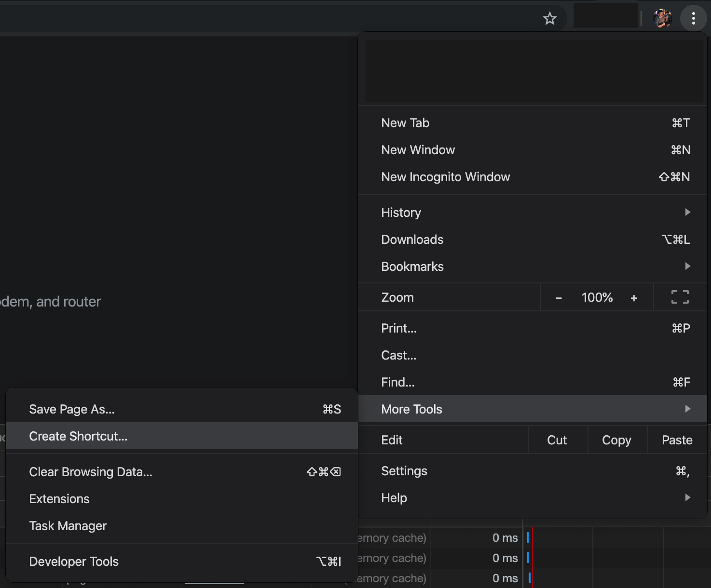Open Developer Tools
This screenshot has height=588, width=711.
tap(182, 561)
